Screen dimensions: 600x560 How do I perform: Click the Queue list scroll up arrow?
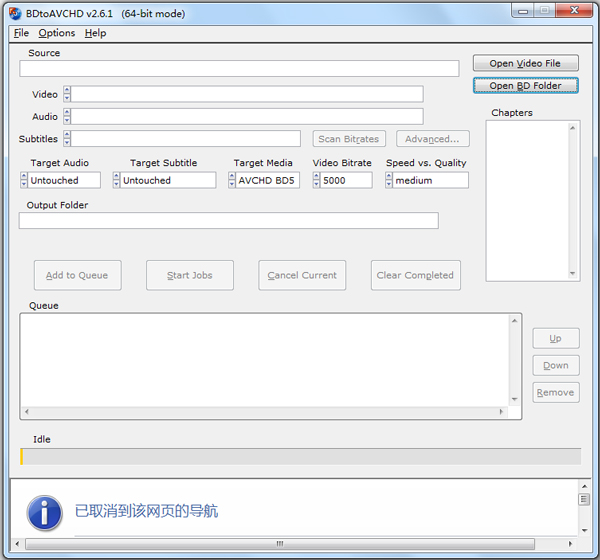pos(514,321)
